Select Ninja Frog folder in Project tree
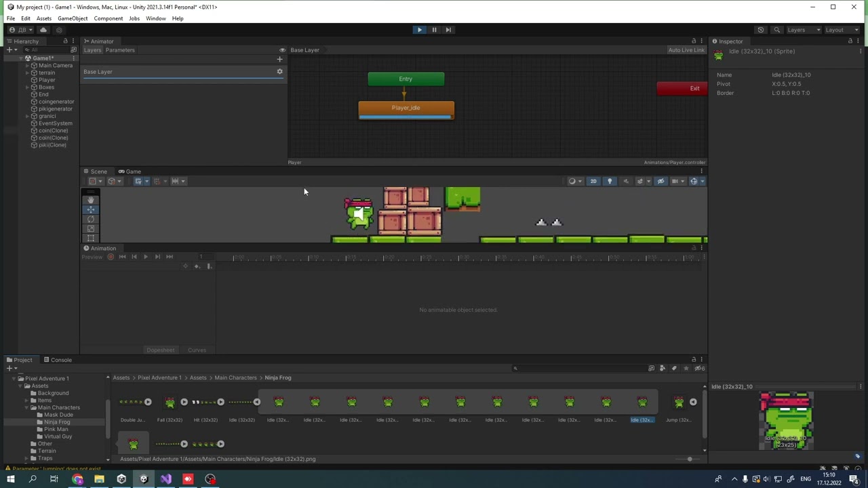The width and height of the screenshot is (868, 488). 57,422
